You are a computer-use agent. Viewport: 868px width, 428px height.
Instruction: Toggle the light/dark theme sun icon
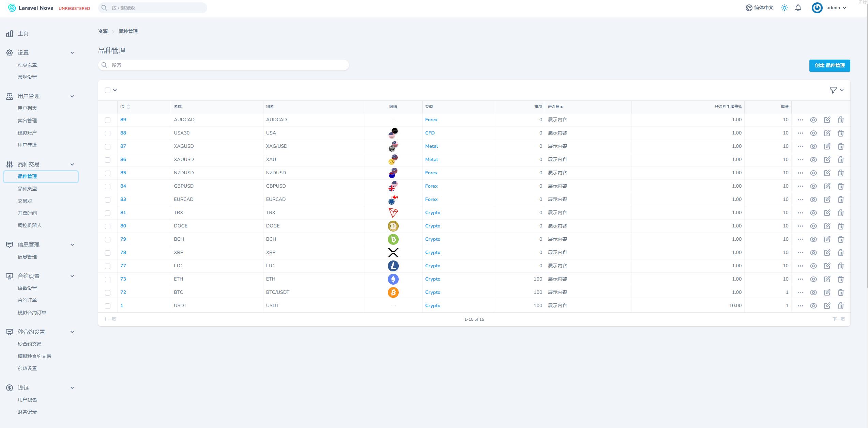point(785,8)
